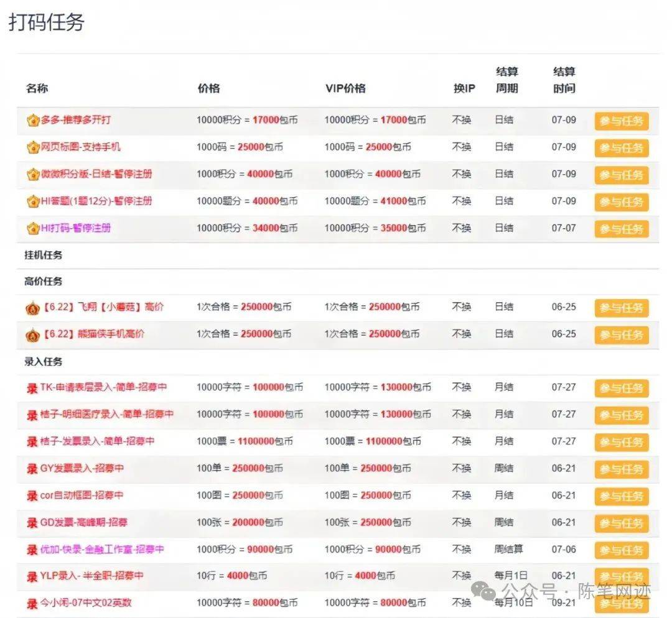Click the 录 icon beside GD发票-高峰期-招募

[32, 523]
